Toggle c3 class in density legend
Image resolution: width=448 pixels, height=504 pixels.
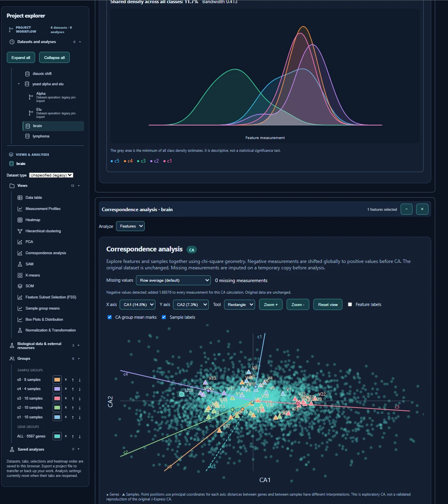141,161
